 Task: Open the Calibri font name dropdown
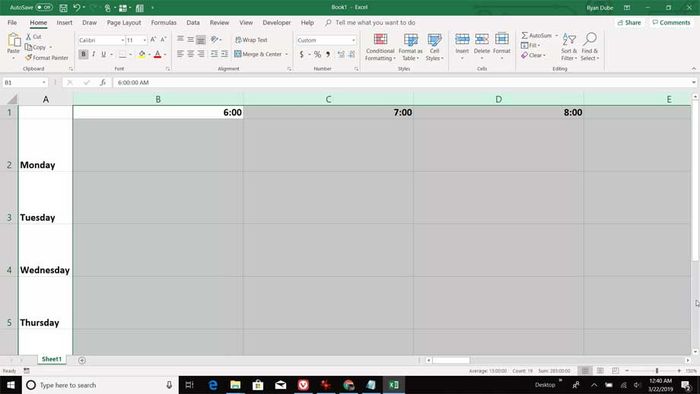tap(122, 40)
